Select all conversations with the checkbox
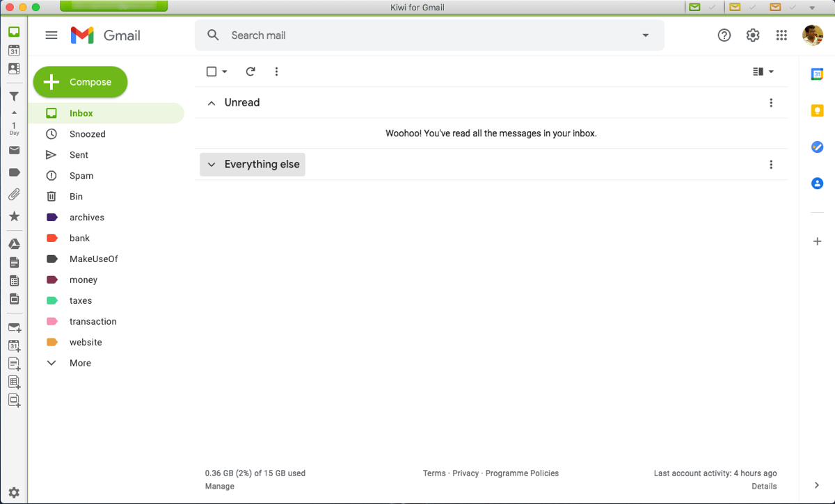Image resolution: width=835 pixels, height=504 pixels. 211,71
